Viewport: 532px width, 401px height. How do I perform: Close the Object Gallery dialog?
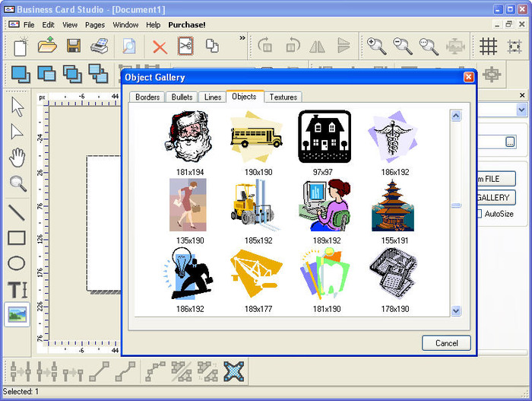[469, 78]
